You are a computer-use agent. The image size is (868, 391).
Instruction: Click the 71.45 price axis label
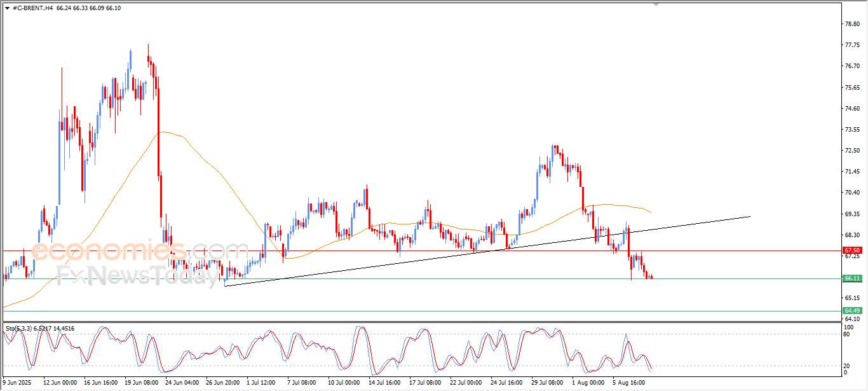click(x=852, y=172)
